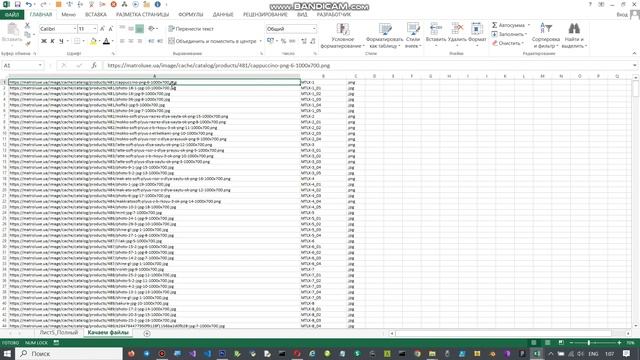640x360 pixels.
Task: Switch to the РАЗРАБОТЧИК tab
Action: click(x=334, y=15)
